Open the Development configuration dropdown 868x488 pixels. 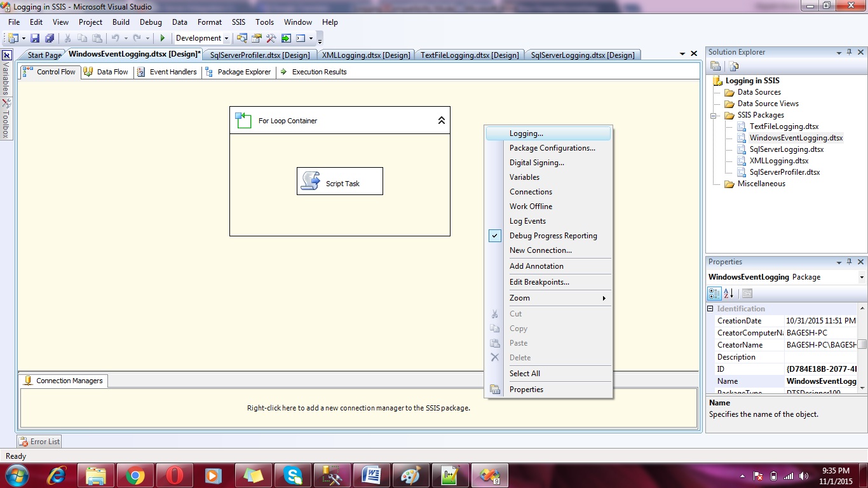point(227,38)
